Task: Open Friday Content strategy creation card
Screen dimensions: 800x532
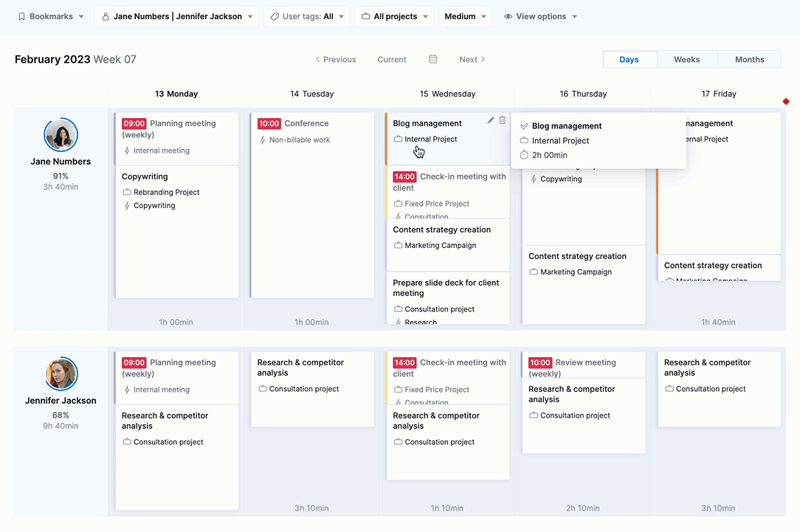Action: pyautogui.click(x=718, y=268)
